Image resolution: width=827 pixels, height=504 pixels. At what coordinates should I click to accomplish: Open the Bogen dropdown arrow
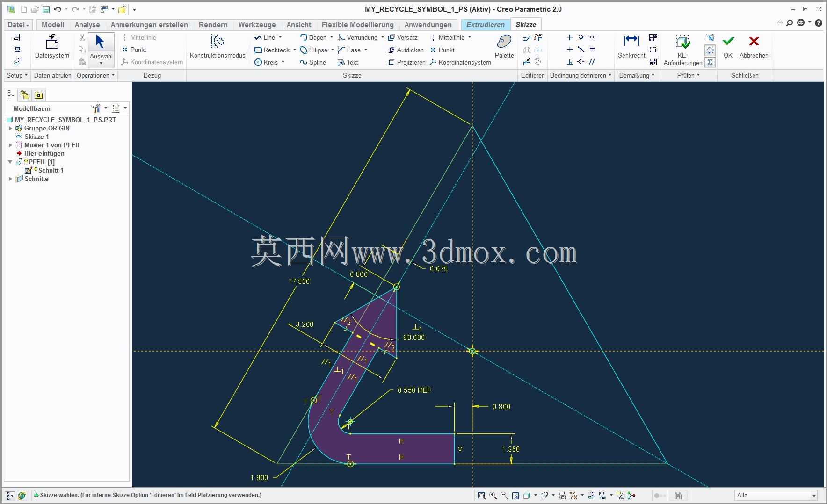click(332, 37)
